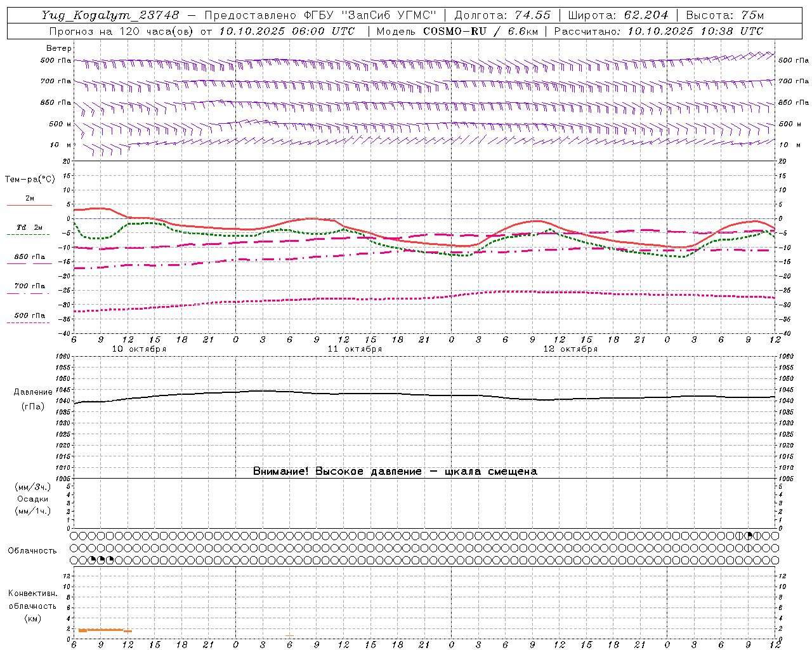The image size is (812, 650).
Task: Click the 850 гПа temperature legend label
Action: pyautogui.click(x=30, y=256)
